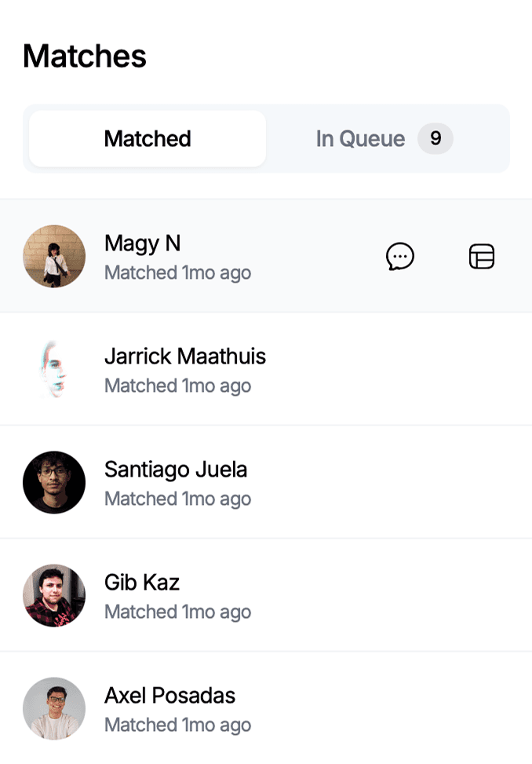Select the Axel Posadas name
532x764 pixels.
pos(169,696)
